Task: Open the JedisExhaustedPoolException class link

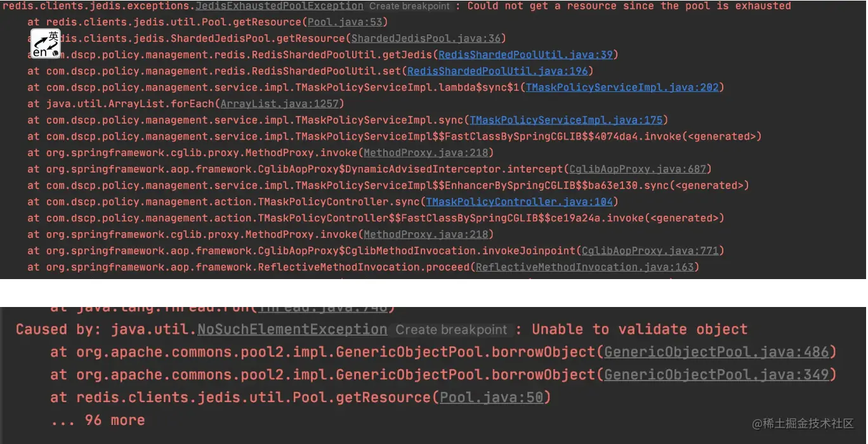Action: (280, 6)
